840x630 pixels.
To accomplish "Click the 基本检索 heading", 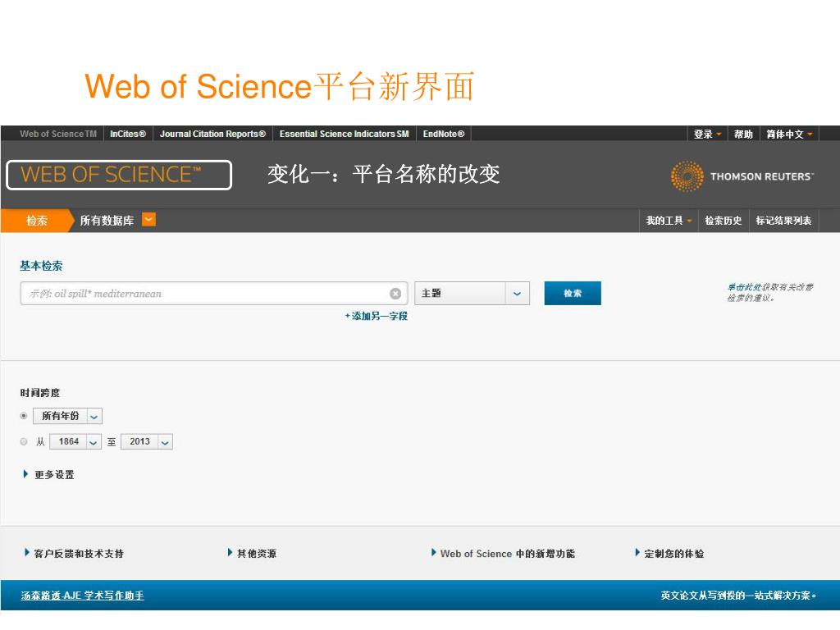I will pos(41,266).
